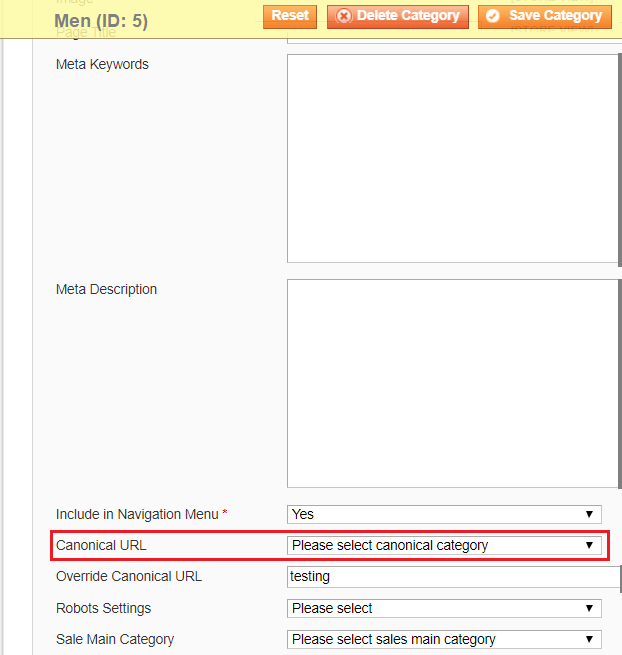Click the Override Canonical URL label
This screenshot has width=622, height=655.
point(129,577)
